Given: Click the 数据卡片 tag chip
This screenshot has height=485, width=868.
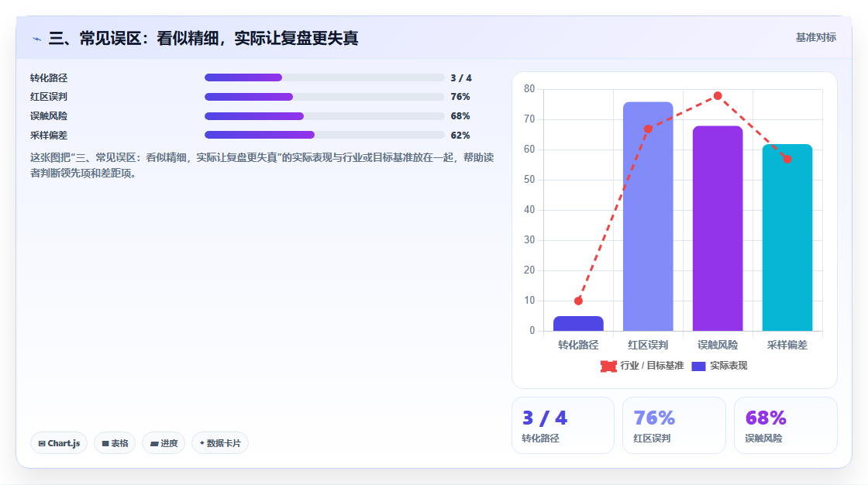Looking at the screenshot, I should pos(220,443).
